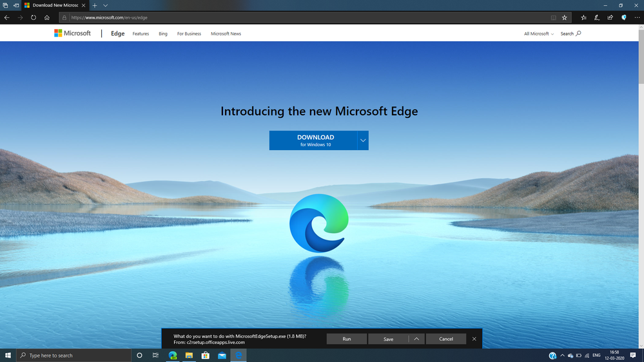
Task: Open the reading view icon in address bar
Action: pos(553,17)
